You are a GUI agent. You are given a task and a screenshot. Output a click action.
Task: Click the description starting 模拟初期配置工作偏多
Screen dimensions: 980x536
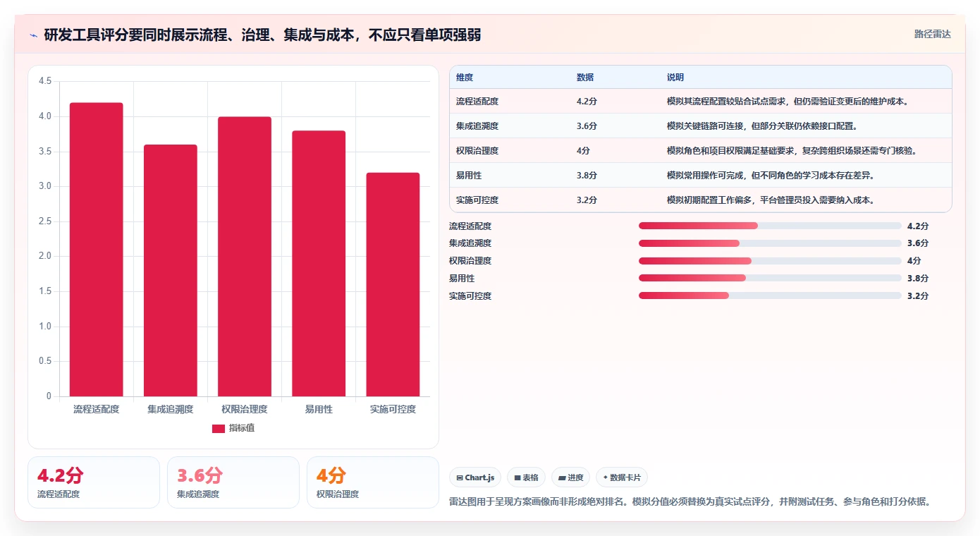pyautogui.click(x=771, y=200)
